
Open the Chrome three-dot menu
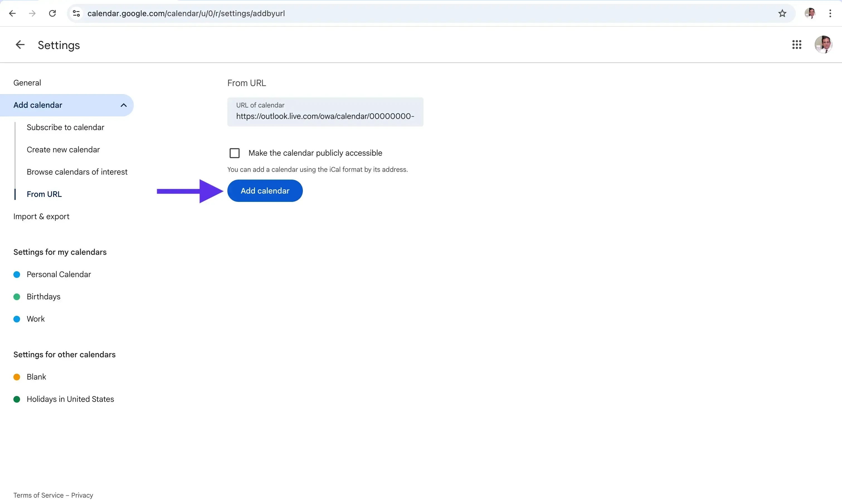point(830,13)
